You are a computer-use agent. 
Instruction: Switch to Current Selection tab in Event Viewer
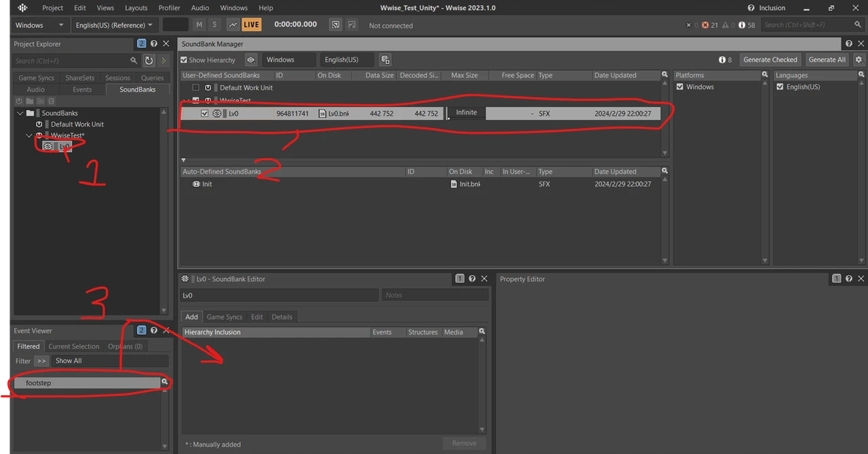pyautogui.click(x=74, y=346)
